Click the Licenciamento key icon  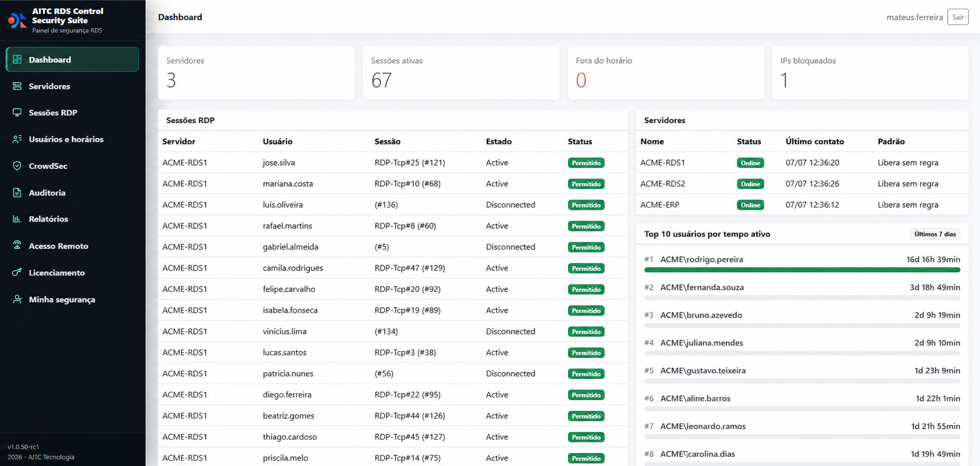17,273
